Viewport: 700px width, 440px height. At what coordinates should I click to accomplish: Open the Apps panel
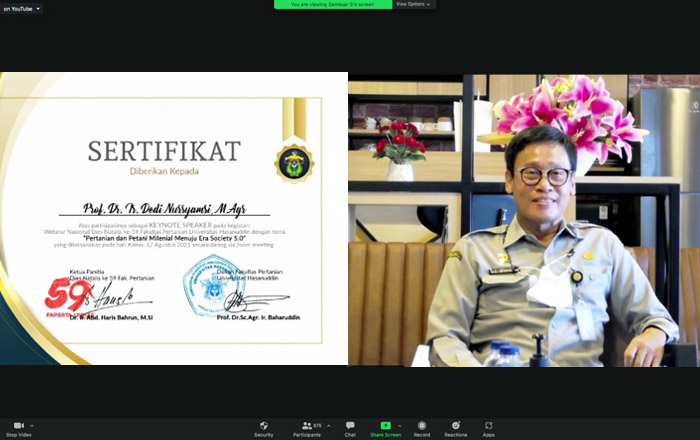click(489, 425)
